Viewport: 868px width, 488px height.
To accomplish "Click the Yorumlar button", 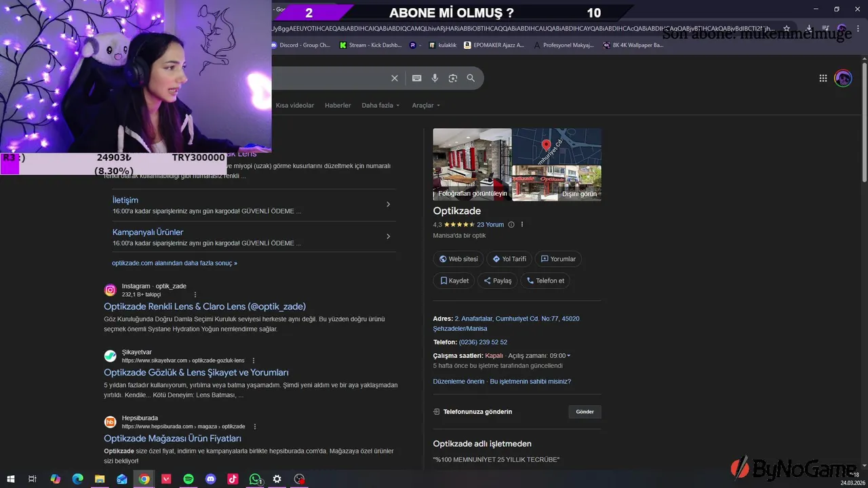I will coord(558,259).
